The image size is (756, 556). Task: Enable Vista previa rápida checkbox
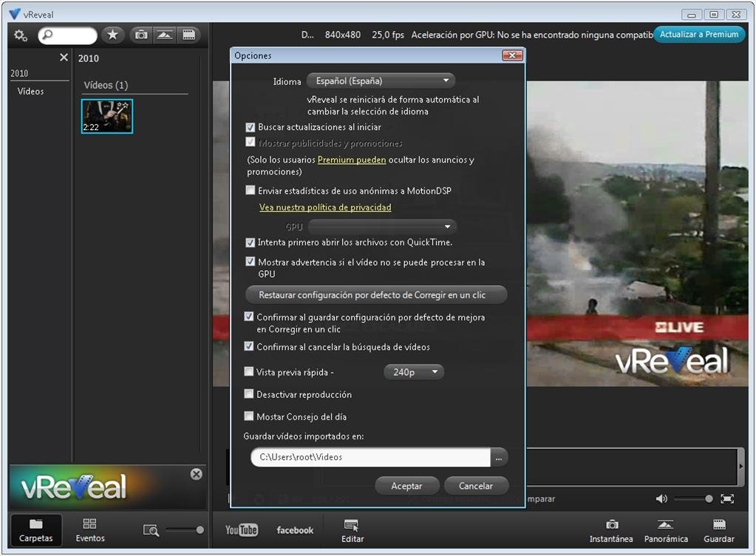pyautogui.click(x=249, y=371)
